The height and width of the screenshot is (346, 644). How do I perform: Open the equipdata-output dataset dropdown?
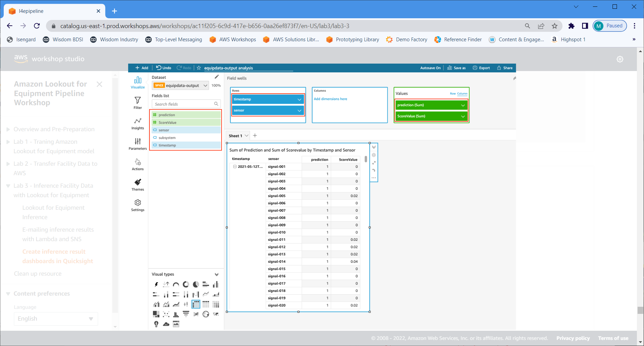tap(181, 86)
